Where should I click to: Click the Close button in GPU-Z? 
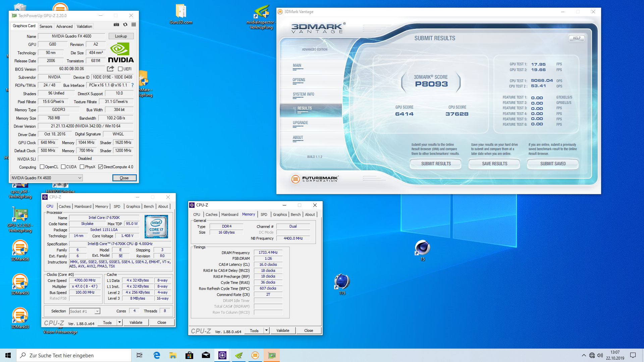[124, 178]
